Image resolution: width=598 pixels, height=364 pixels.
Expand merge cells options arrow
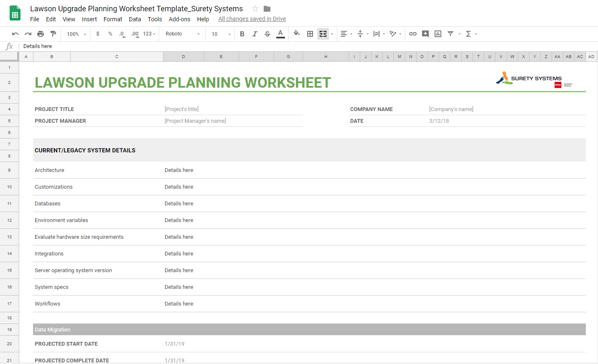point(332,34)
